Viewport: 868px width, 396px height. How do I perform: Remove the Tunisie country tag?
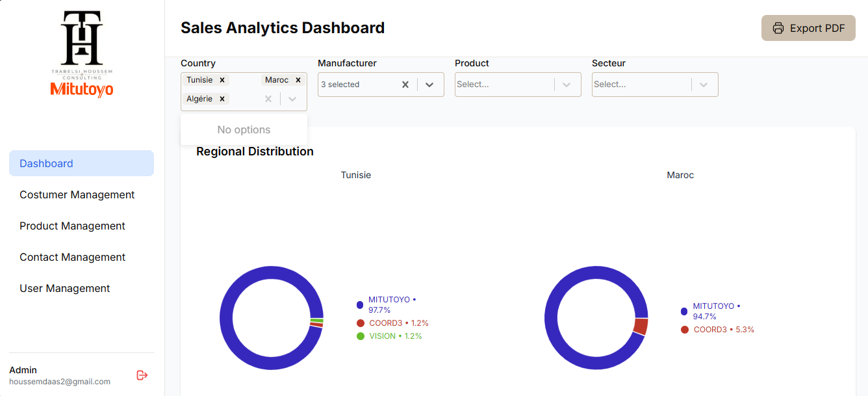point(222,80)
